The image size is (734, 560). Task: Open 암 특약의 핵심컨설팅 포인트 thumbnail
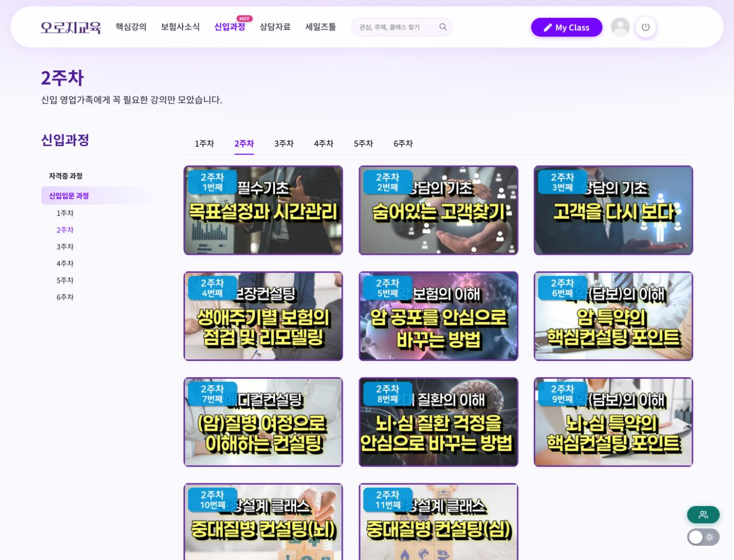[x=613, y=316]
